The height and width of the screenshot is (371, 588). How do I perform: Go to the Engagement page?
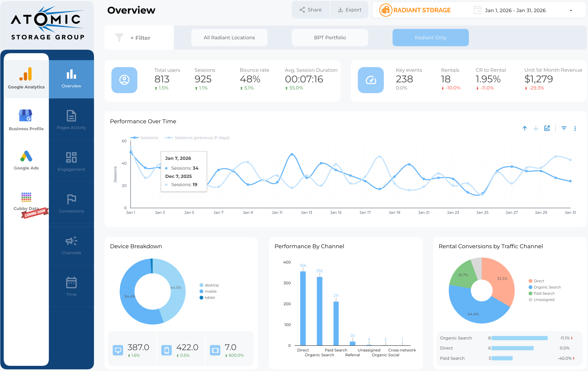pyautogui.click(x=71, y=161)
